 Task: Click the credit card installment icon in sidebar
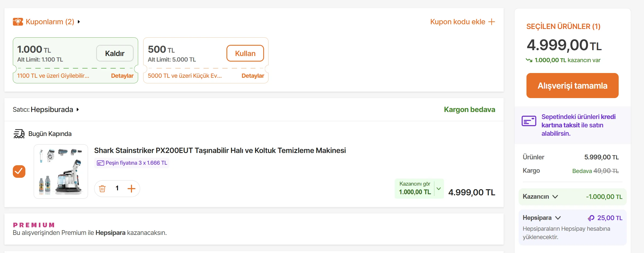[529, 121]
